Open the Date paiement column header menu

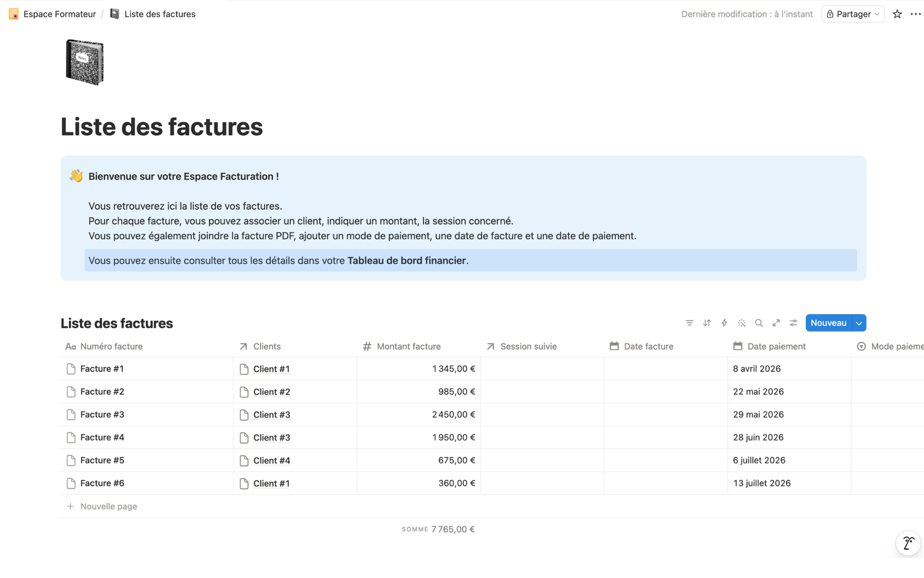point(776,347)
